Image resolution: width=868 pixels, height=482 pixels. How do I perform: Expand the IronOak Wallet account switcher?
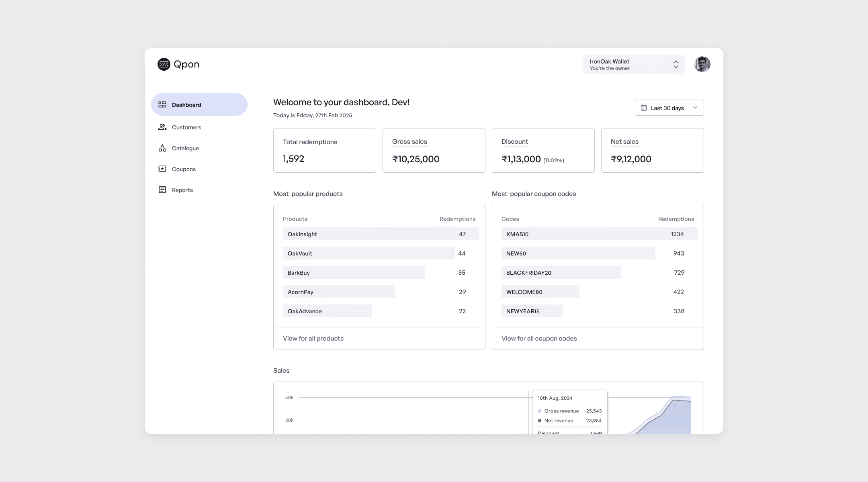[x=634, y=64]
